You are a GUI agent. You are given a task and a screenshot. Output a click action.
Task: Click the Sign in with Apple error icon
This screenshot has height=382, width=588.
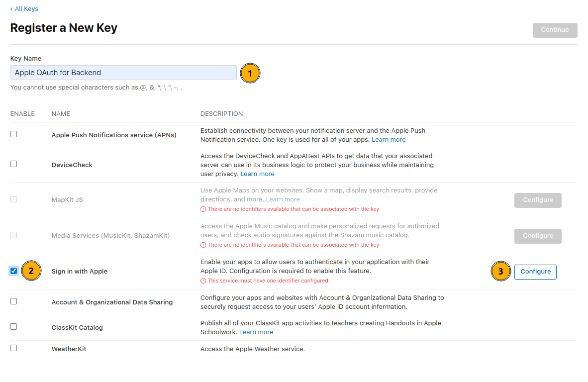tap(203, 281)
